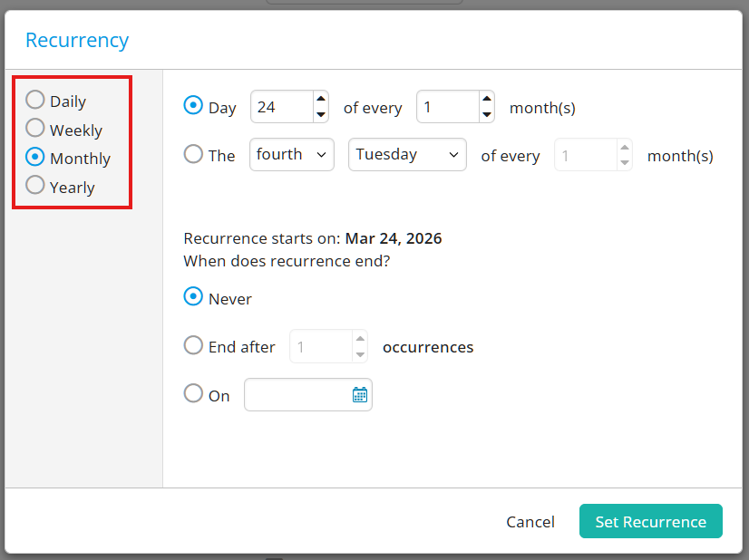Decrement the 'of every' months value

coord(487,115)
